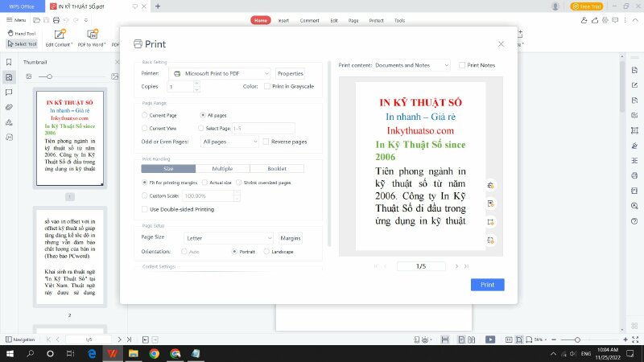Go to next page in print preview
This screenshot has height=362, width=644.
pos(456,266)
